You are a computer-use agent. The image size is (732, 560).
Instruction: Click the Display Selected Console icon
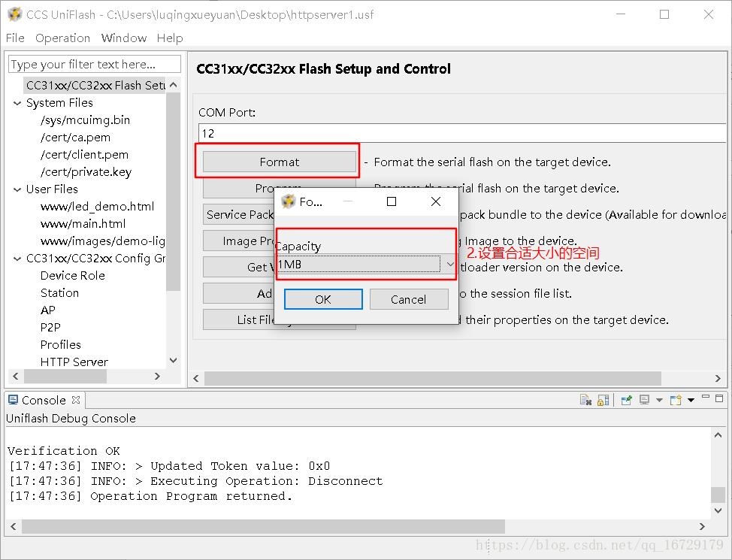click(x=645, y=400)
